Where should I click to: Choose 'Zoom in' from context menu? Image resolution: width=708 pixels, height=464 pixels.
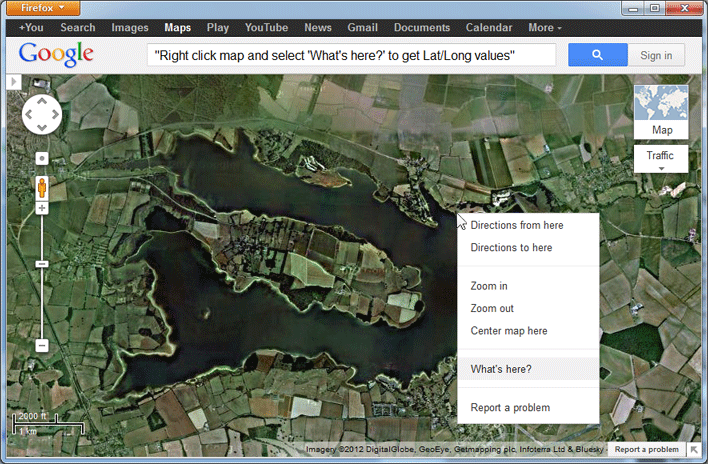tap(528, 286)
